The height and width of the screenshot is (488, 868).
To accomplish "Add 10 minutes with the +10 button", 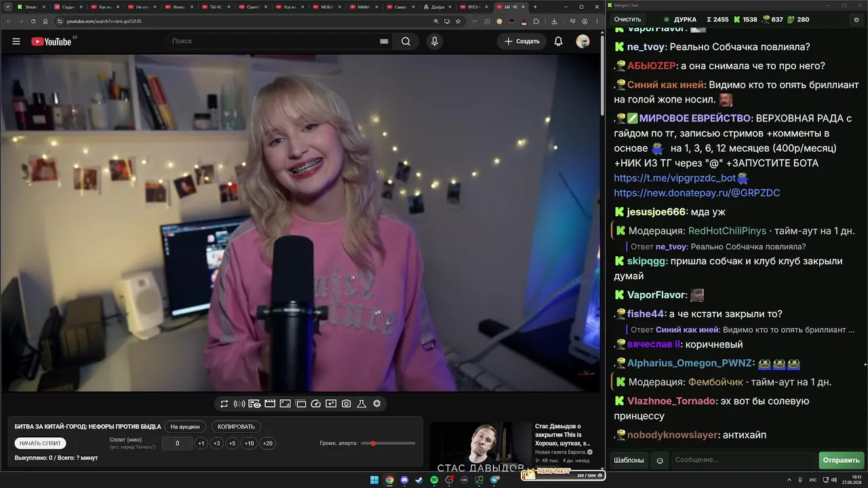I will [250, 443].
